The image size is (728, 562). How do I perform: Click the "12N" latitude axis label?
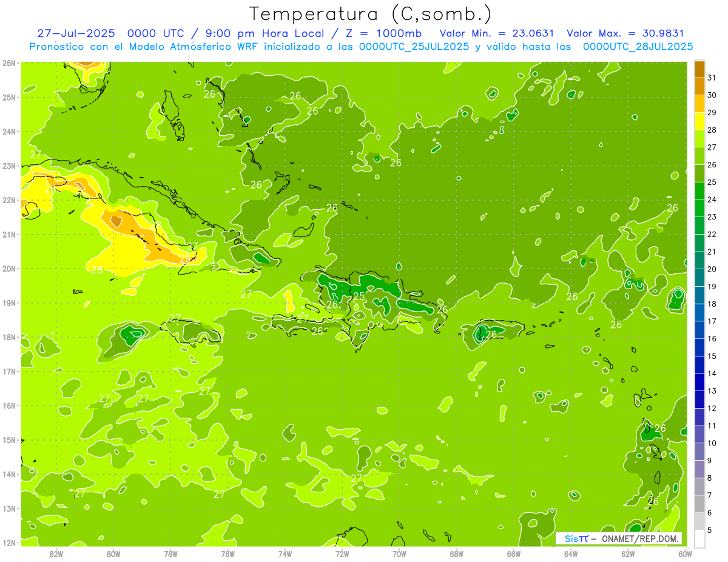9,543
